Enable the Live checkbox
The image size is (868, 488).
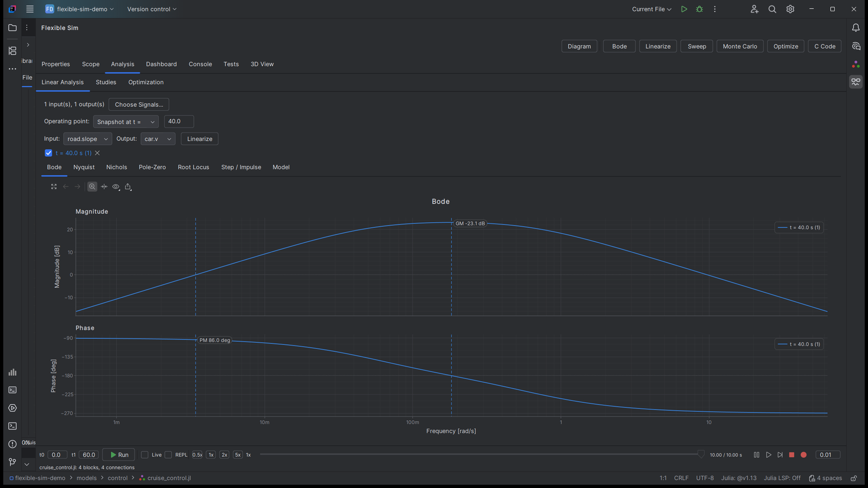(145, 455)
